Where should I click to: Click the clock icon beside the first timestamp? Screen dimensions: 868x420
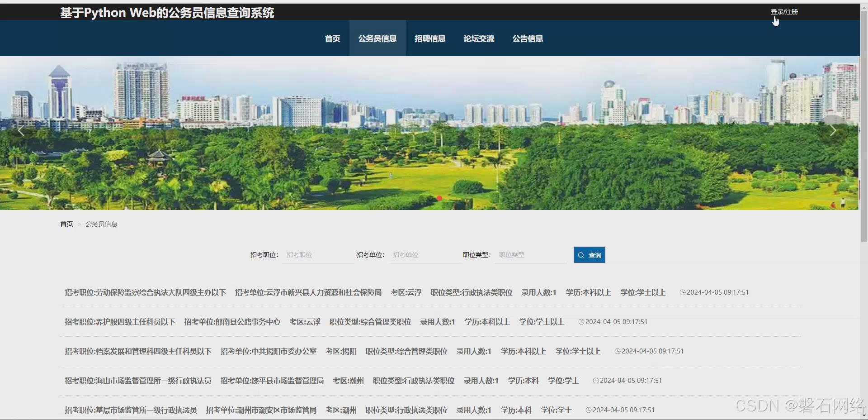pyautogui.click(x=682, y=292)
